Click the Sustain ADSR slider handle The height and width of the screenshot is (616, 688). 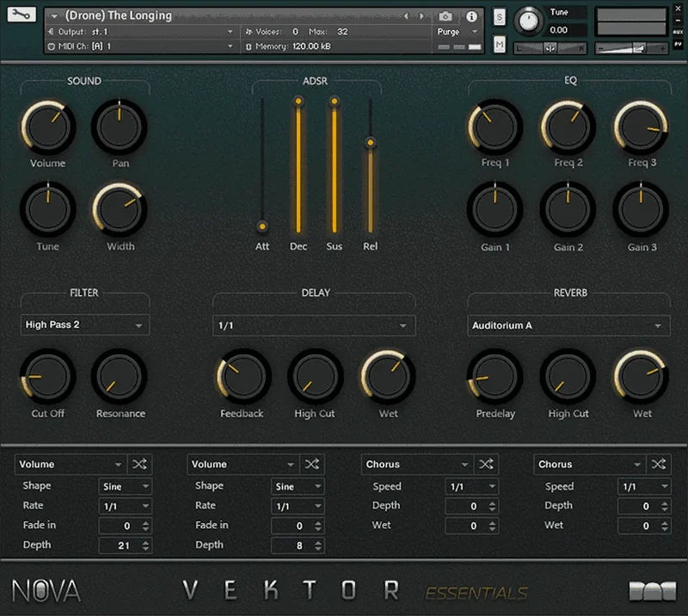pos(335,102)
